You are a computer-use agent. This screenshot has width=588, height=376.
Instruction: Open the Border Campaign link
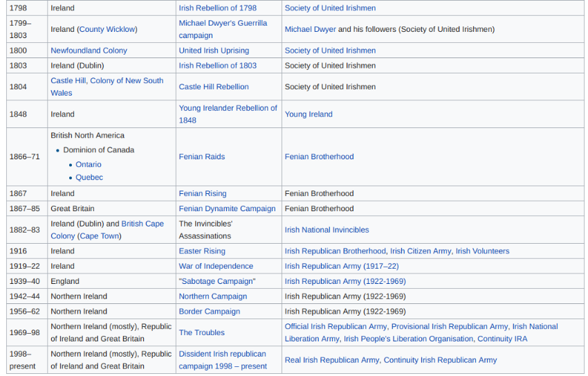tap(209, 311)
